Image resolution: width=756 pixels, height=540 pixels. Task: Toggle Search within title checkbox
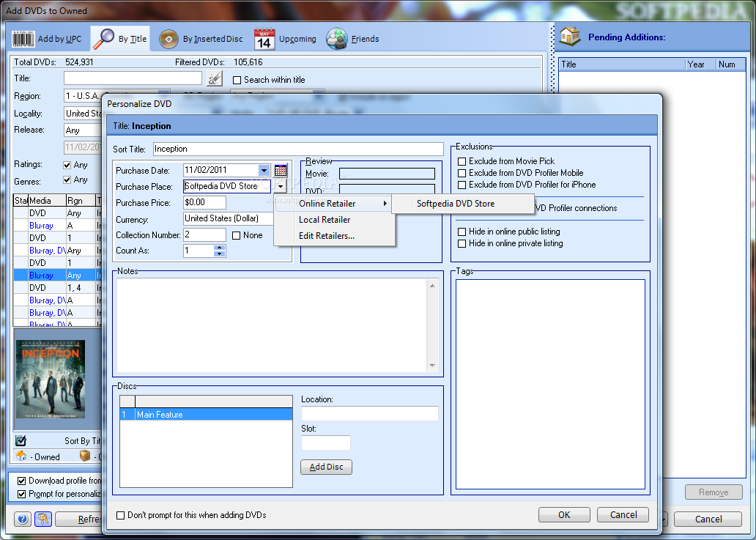(237, 80)
